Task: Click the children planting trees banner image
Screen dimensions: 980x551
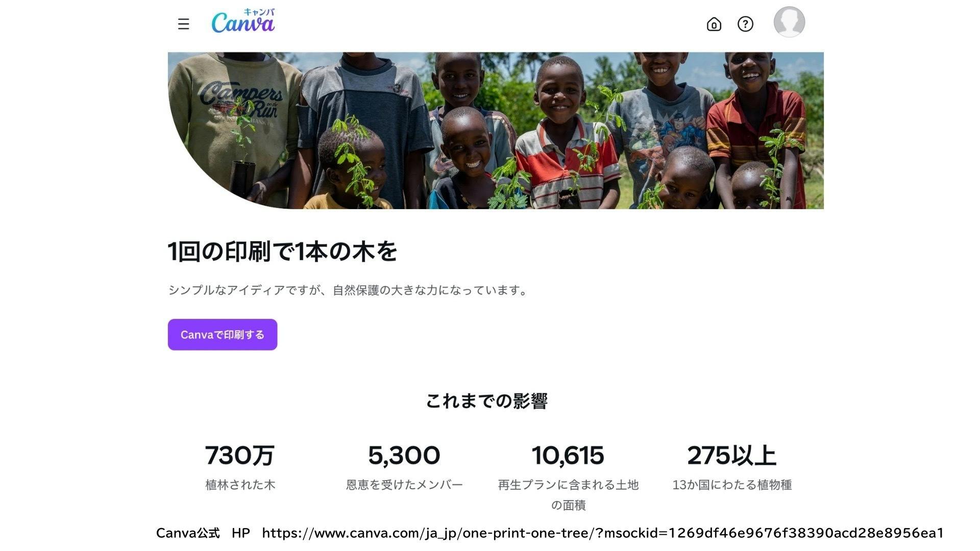Action: 496,131
